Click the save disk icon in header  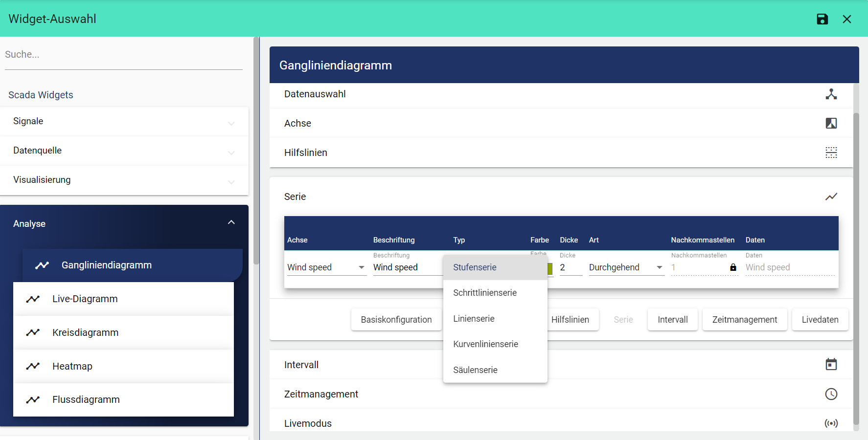click(x=822, y=19)
